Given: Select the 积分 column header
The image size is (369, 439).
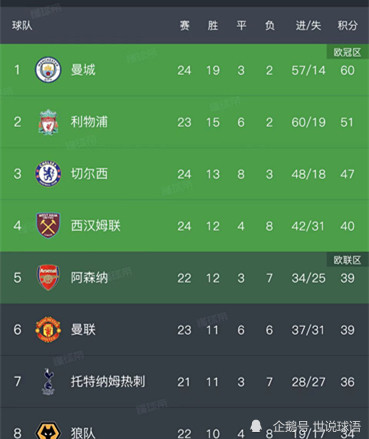Looking at the screenshot, I should (x=347, y=25).
